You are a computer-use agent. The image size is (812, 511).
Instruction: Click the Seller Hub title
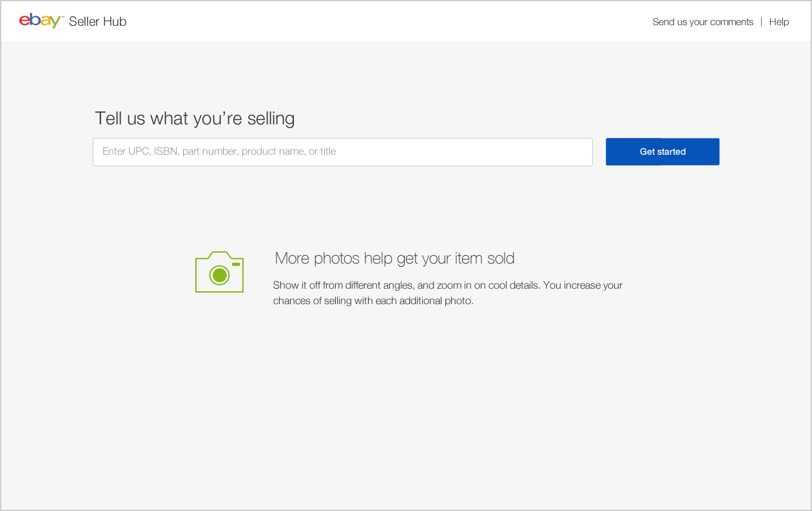tap(98, 21)
